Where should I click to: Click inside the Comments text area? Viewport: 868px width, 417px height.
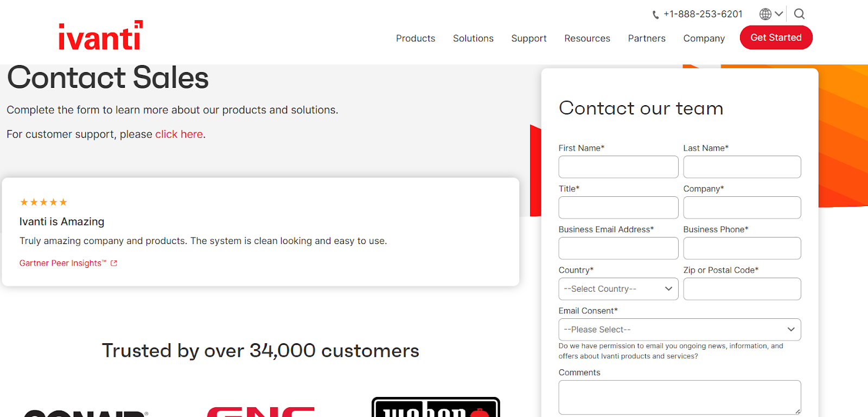680,397
